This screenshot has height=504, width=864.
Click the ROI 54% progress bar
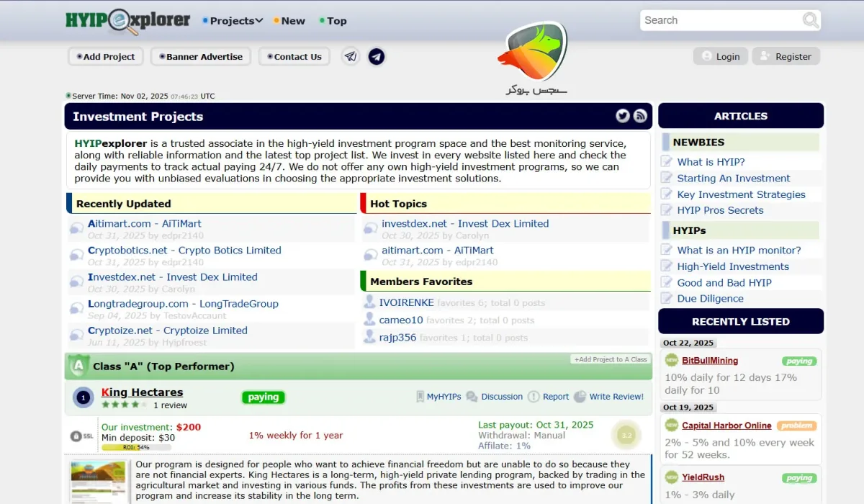pyautogui.click(x=136, y=447)
